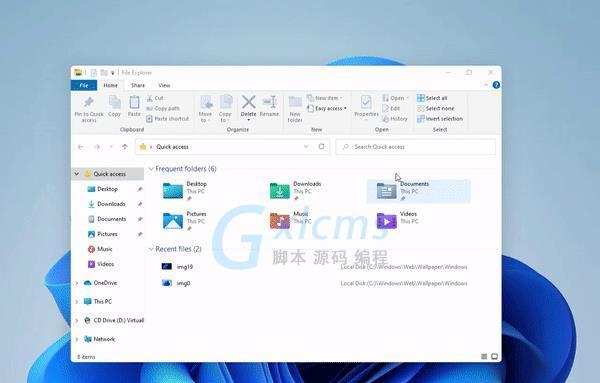Expand the CD Drive (D:) node

77,321
